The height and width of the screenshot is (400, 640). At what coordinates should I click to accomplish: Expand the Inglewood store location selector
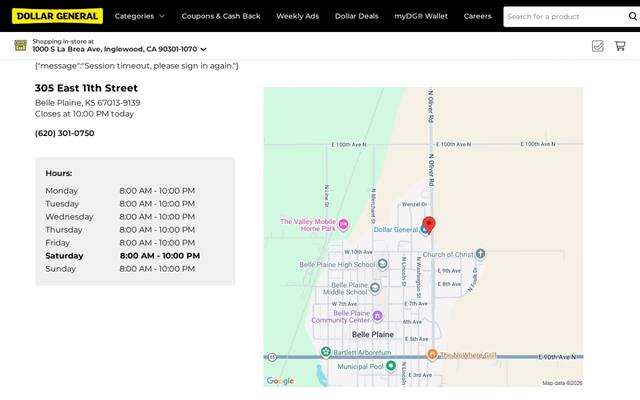tap(120, 49)
